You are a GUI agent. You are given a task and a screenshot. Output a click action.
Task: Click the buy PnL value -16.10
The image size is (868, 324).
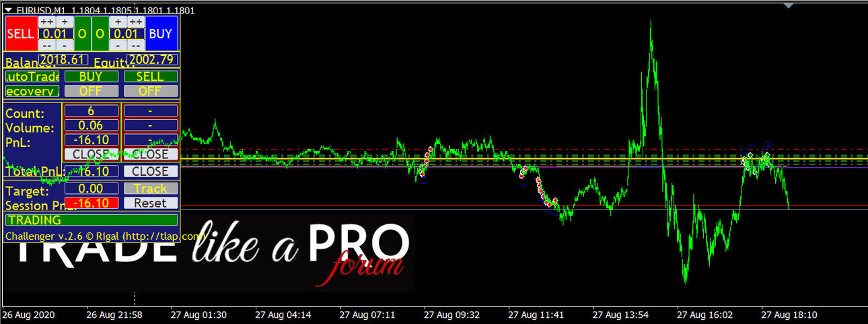(x=91, y=140)
